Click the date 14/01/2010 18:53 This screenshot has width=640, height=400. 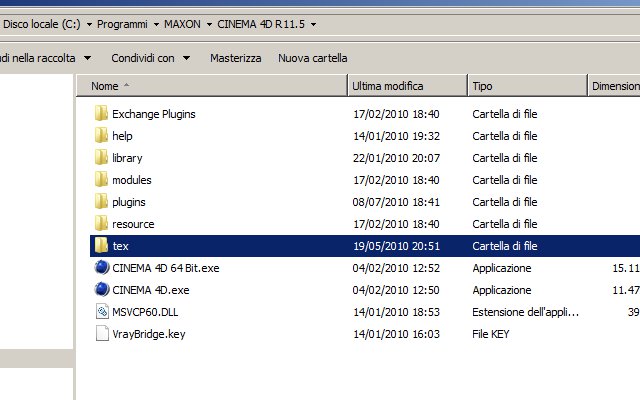pyautogui.click(x=396, y=312)
